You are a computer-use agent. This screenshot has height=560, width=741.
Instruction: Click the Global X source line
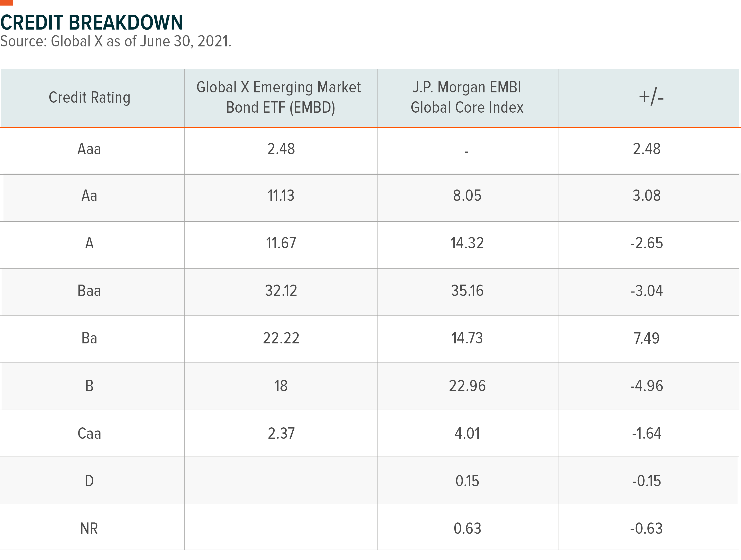116,42
